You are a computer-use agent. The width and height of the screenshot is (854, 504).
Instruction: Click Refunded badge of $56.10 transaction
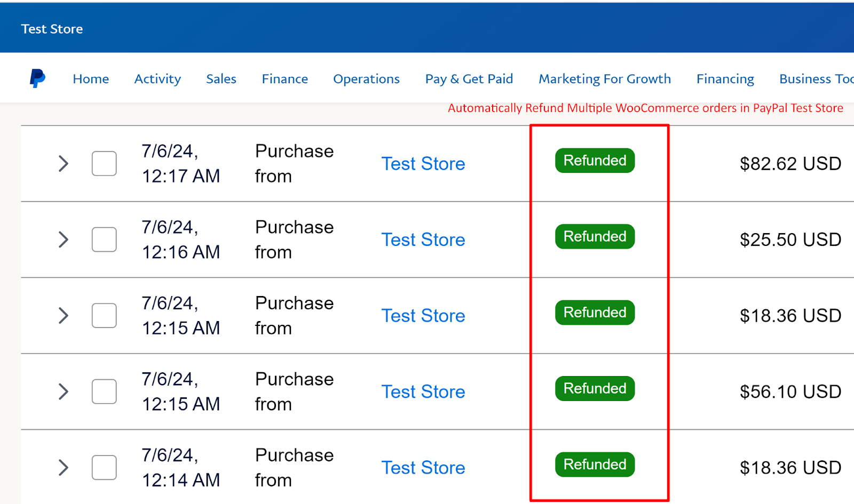click(595, 388)
